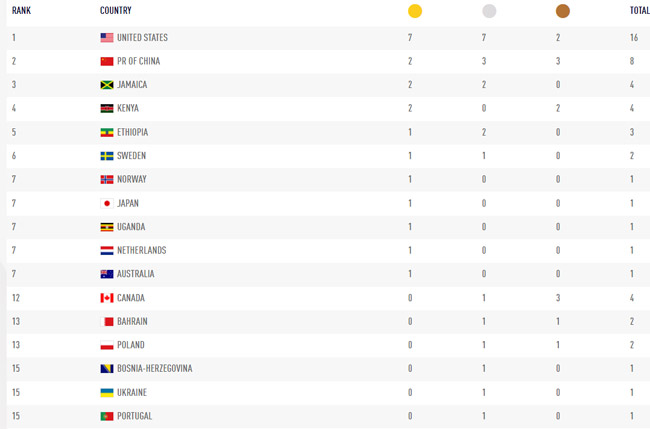This screenshot has width=650, height=429.
Task: Click the United States flag icon
Action: [107, 38]
